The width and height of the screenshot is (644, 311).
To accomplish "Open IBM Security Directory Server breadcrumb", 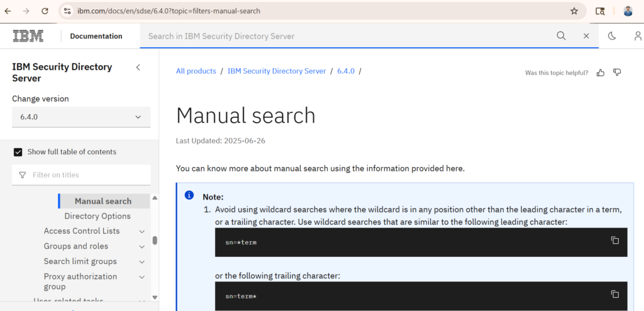I will click(277, 71).
